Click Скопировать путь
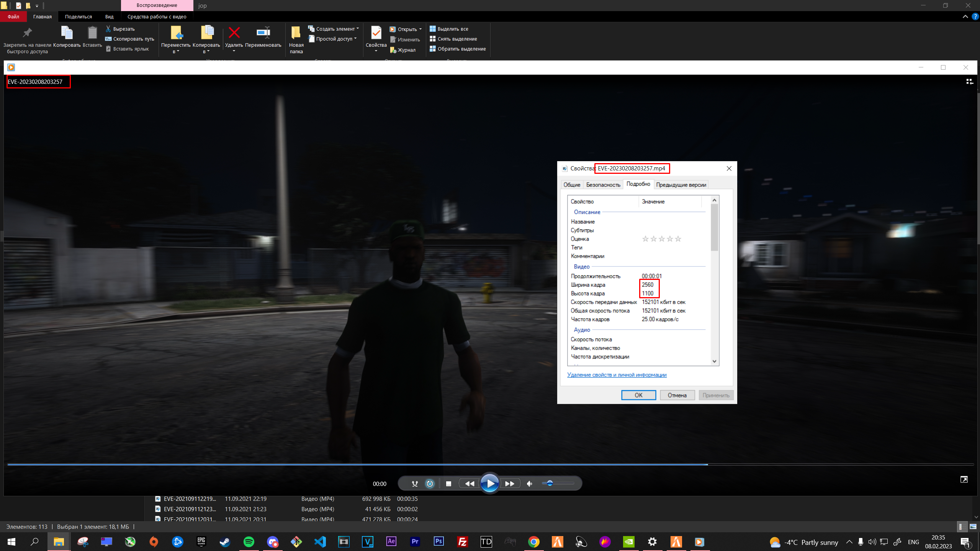 (129, 39)
